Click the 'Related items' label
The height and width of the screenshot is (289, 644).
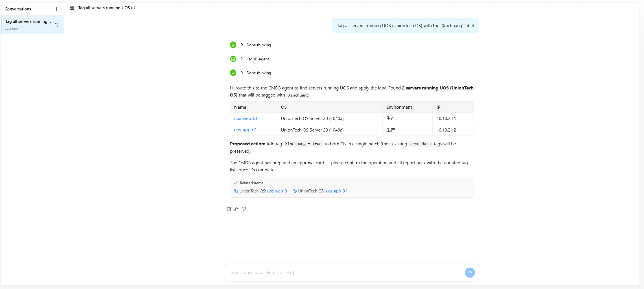[x=251, y=183]
